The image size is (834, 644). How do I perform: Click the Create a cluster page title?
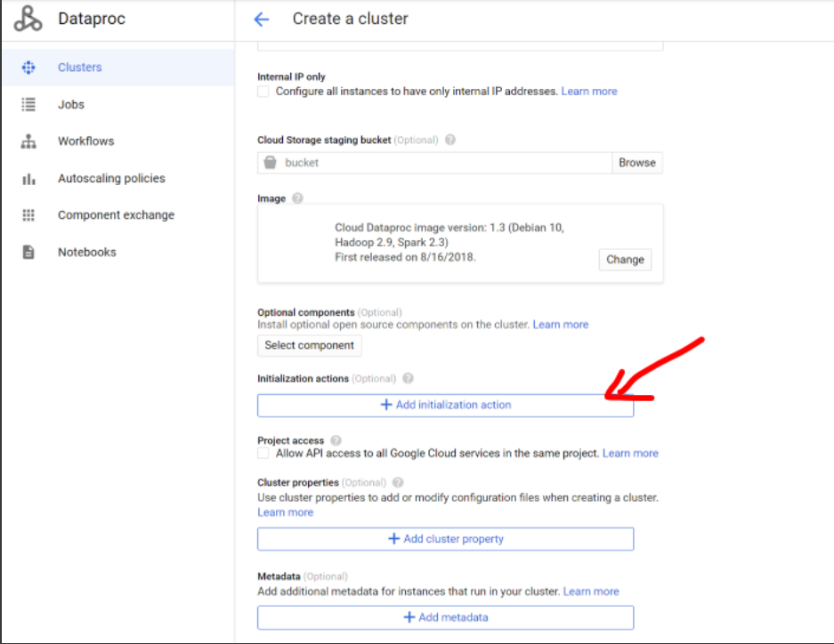pos(351,20)
